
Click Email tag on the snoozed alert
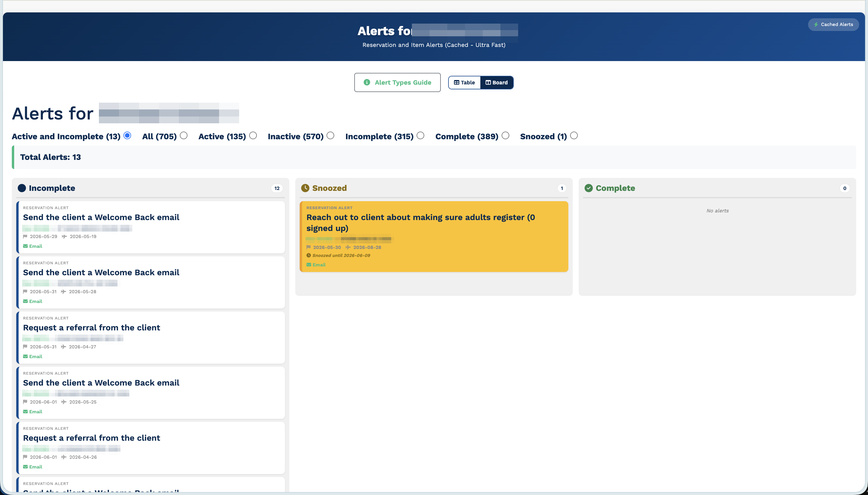pyautogui.click(x=316, y=265)
